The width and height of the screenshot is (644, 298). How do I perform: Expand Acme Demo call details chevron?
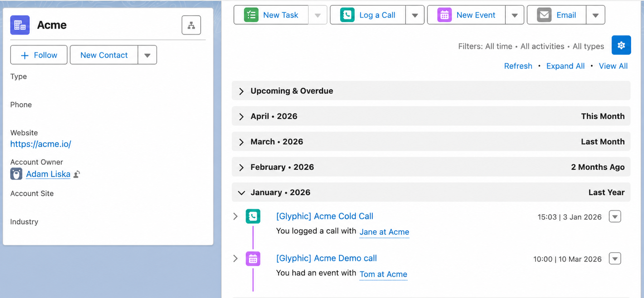click(235, 259)
